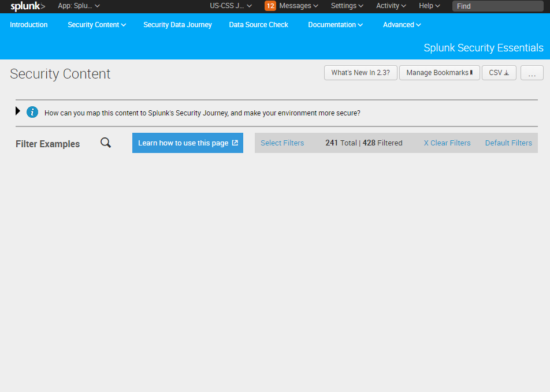Open the Messages menu
This screenshot has width=550, height=392.
(299, 6)
